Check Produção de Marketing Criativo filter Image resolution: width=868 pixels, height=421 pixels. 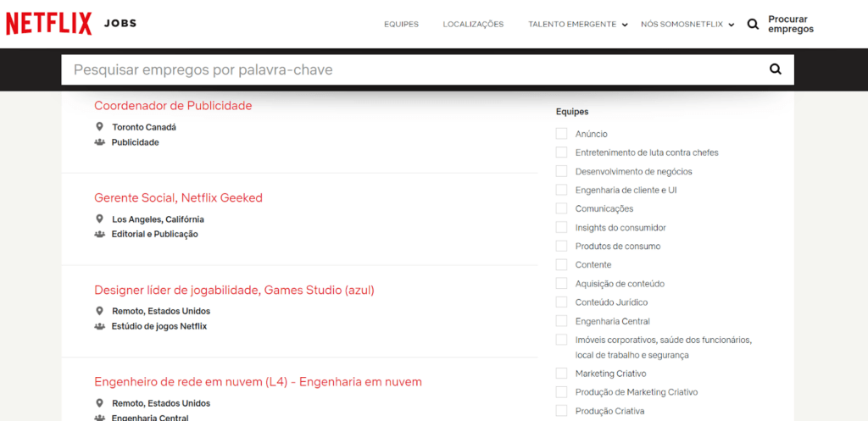click(562, 392)
